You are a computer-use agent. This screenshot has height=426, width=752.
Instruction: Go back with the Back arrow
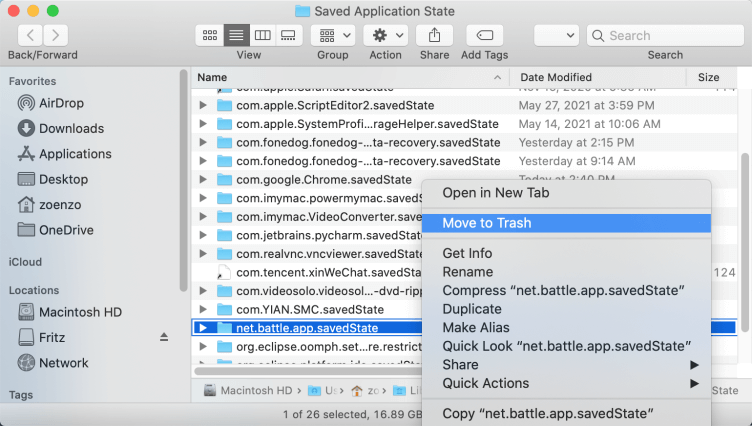(30, 35)
